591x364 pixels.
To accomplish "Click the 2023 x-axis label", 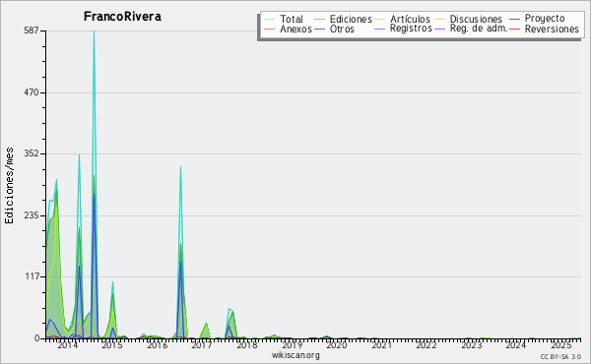I will click(x=471, y=344).
